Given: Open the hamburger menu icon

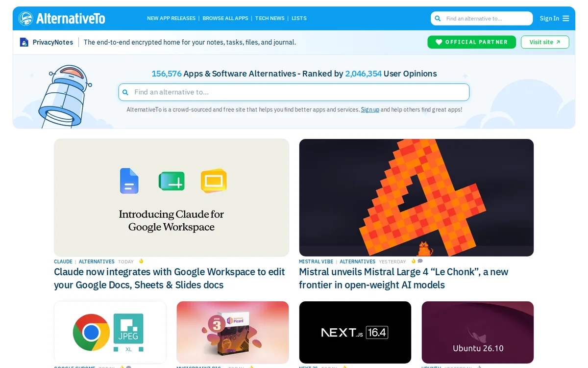Looking at the screenshot, I should [566, 18].
